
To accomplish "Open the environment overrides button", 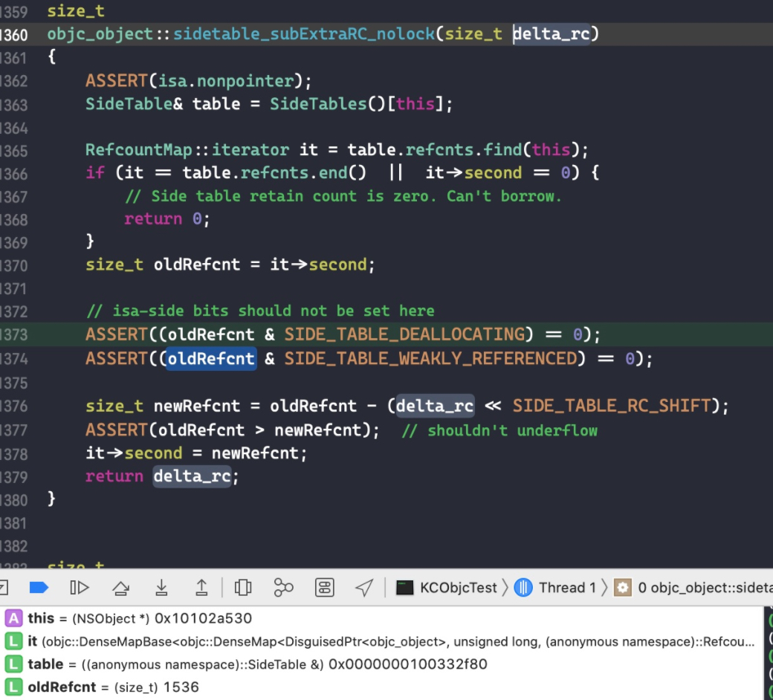I will pos(324,588).
